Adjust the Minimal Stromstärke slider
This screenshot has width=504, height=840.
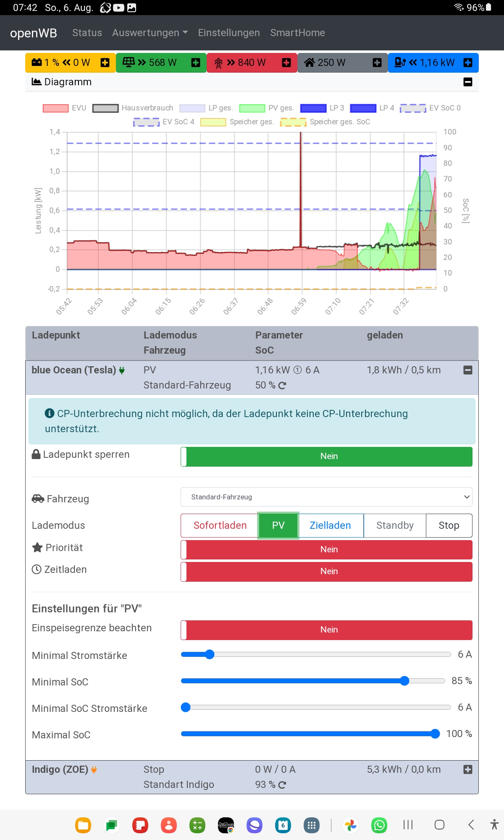pos(316,654)
